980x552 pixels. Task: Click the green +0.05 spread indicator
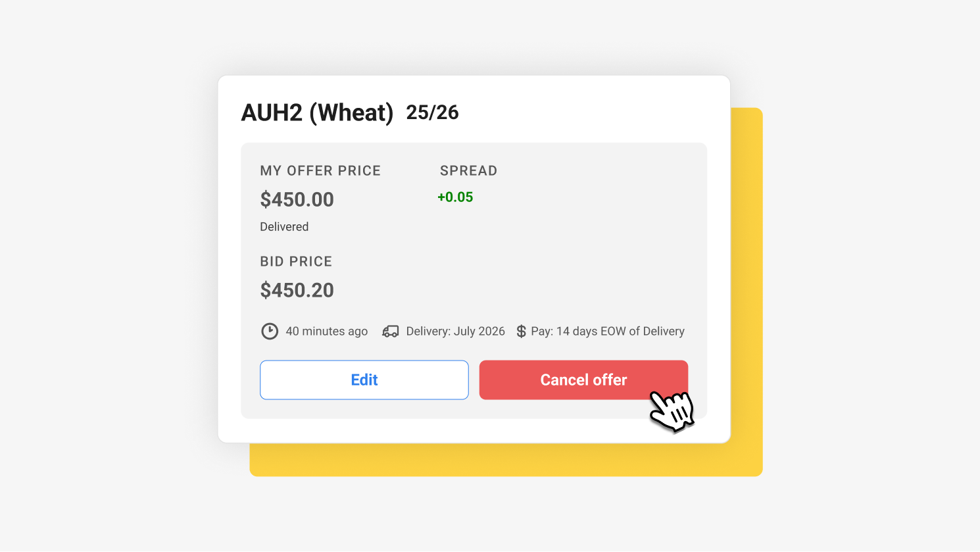click(x=455, y=197)
